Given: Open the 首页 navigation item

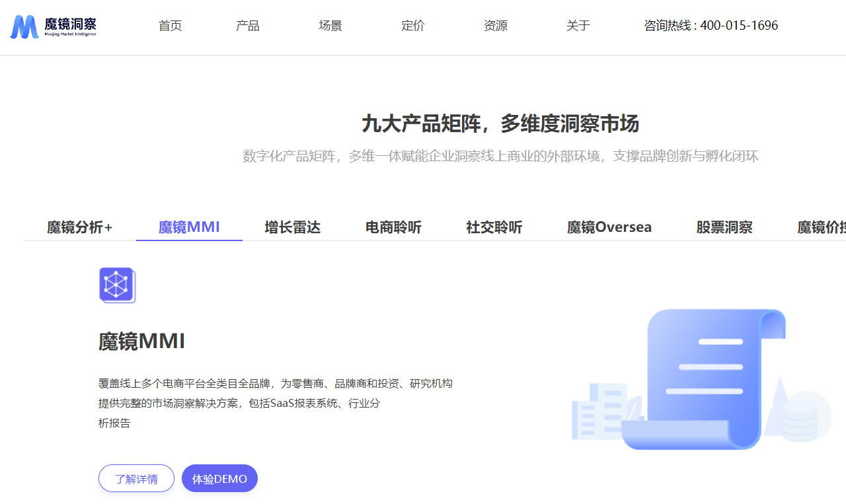Looking at the screenshot, I should [x=170, y=26].
